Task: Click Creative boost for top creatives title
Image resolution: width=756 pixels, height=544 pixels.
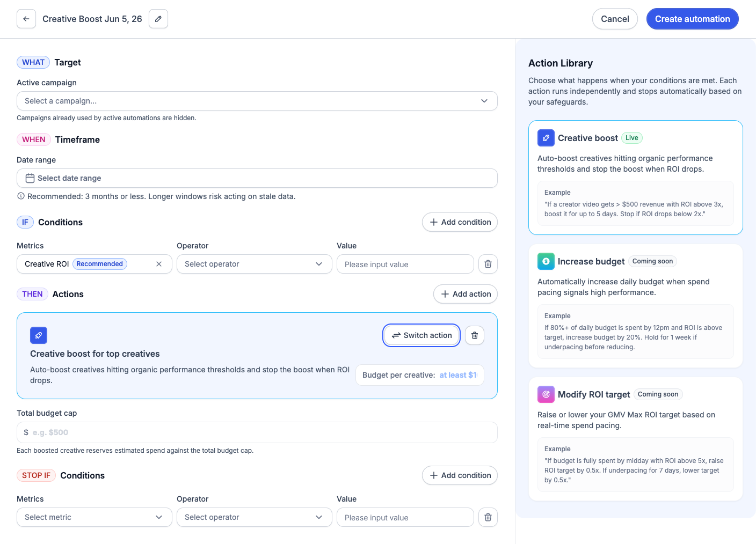Action: (95, 354)
